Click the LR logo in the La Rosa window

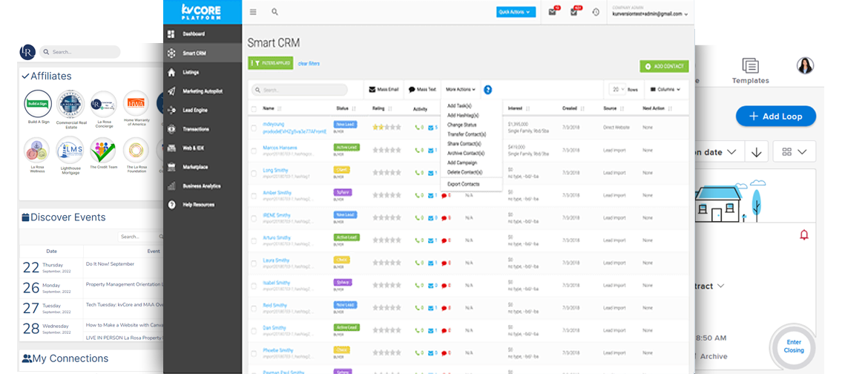[x=27, y=51]
